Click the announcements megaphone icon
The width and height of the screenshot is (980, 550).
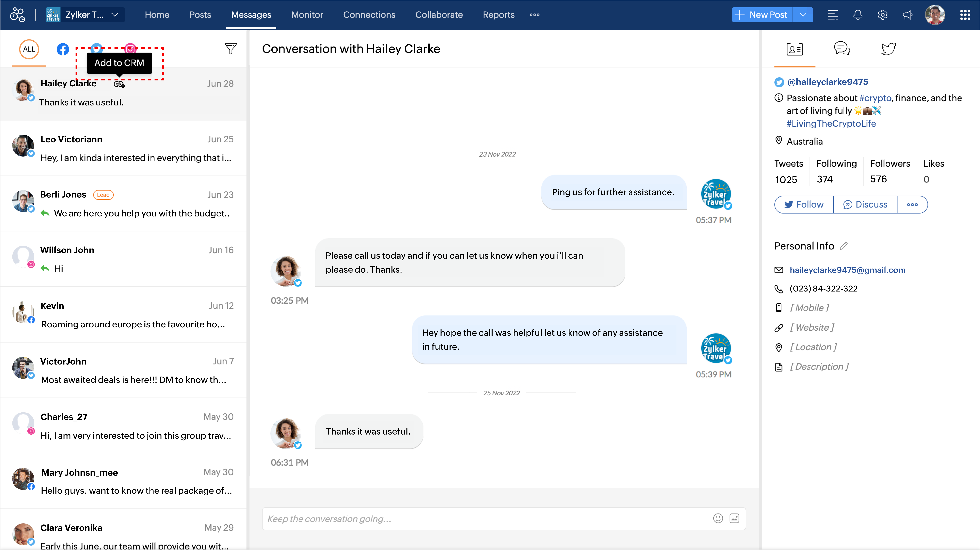point(908,15)
